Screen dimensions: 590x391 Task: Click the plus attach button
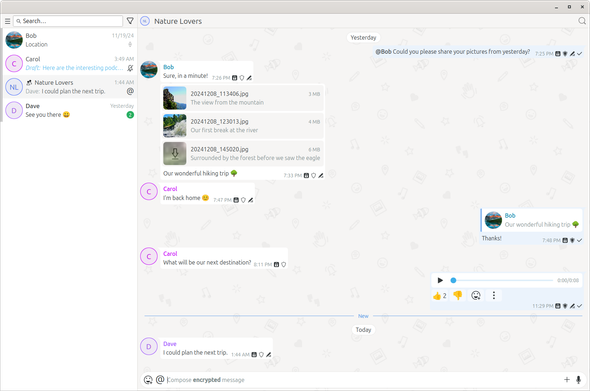tap(567, 380)
